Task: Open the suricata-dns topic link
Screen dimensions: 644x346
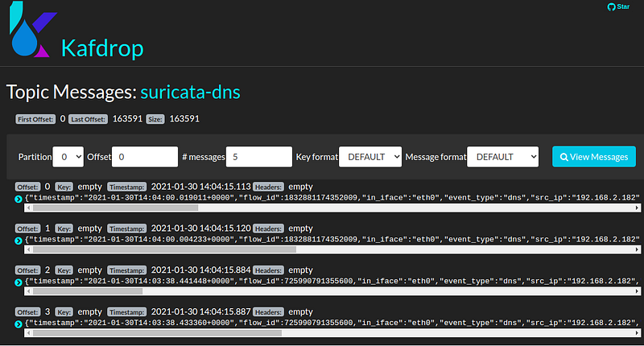Action: point(190,92)
